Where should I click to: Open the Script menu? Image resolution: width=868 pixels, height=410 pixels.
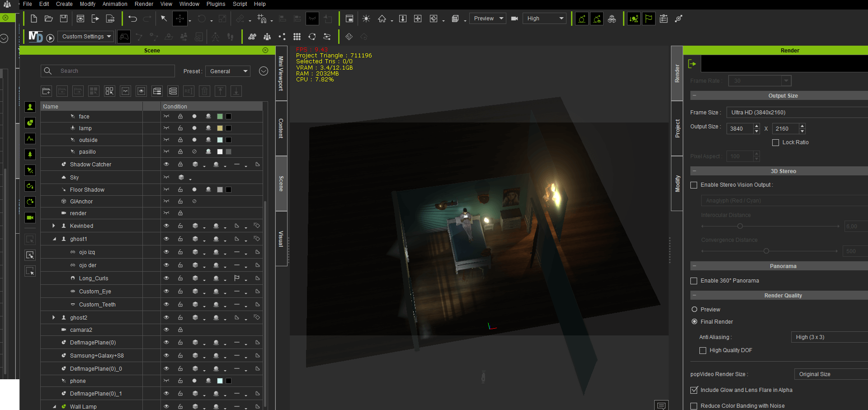click(x=240, y=4)
